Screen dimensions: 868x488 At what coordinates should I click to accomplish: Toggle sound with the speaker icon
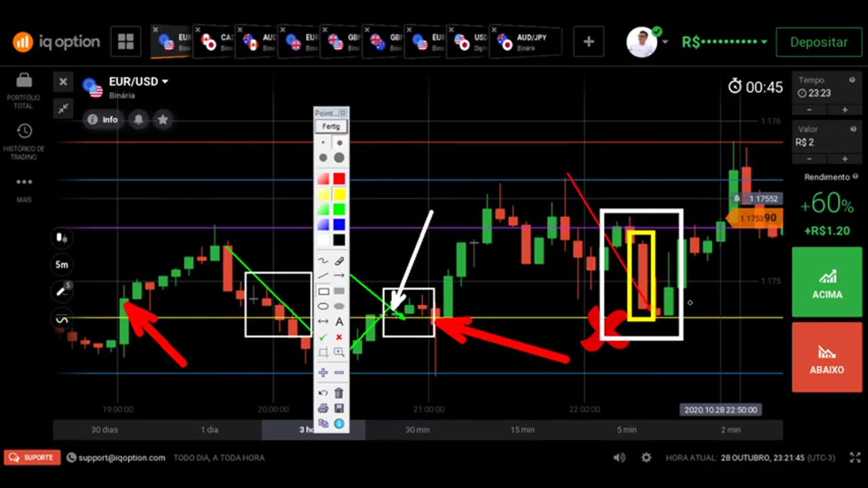pos(619,457)
